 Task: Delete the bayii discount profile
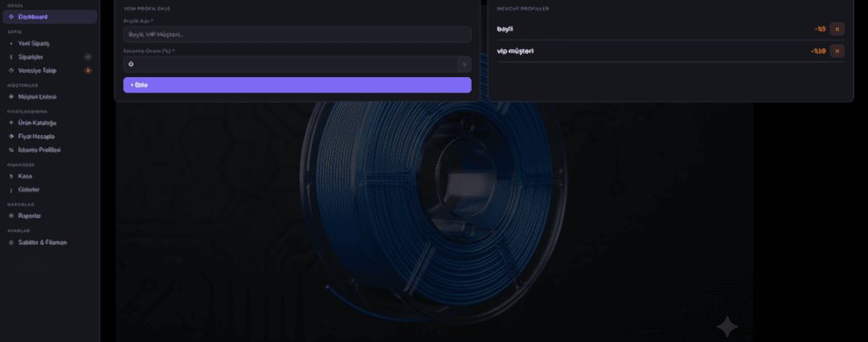point(837,29)
